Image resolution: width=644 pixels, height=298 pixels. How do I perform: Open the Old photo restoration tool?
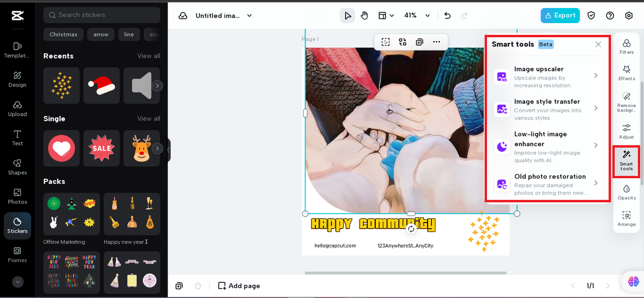pos(547,184)
